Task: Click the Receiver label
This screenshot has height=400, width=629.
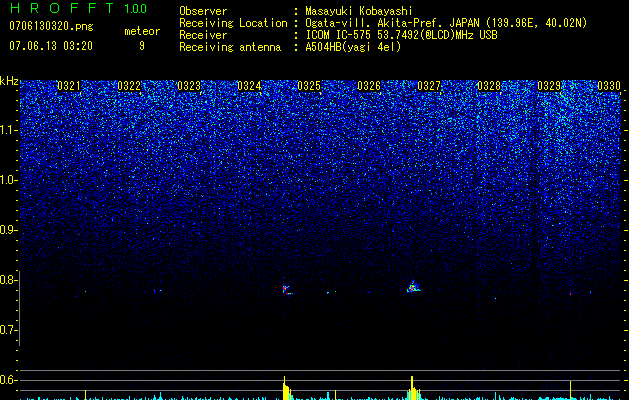Action: click(203, 35)
